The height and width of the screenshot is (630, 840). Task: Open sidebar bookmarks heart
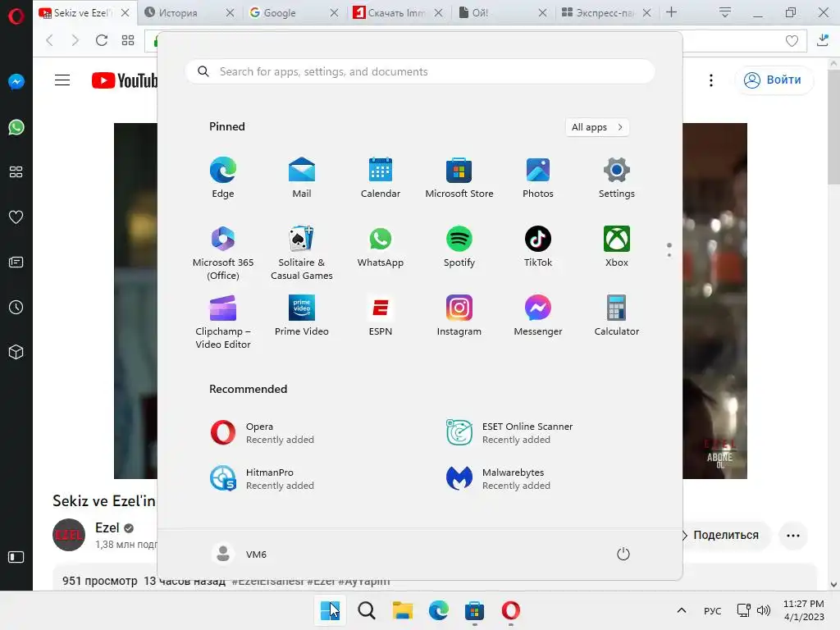16,217
